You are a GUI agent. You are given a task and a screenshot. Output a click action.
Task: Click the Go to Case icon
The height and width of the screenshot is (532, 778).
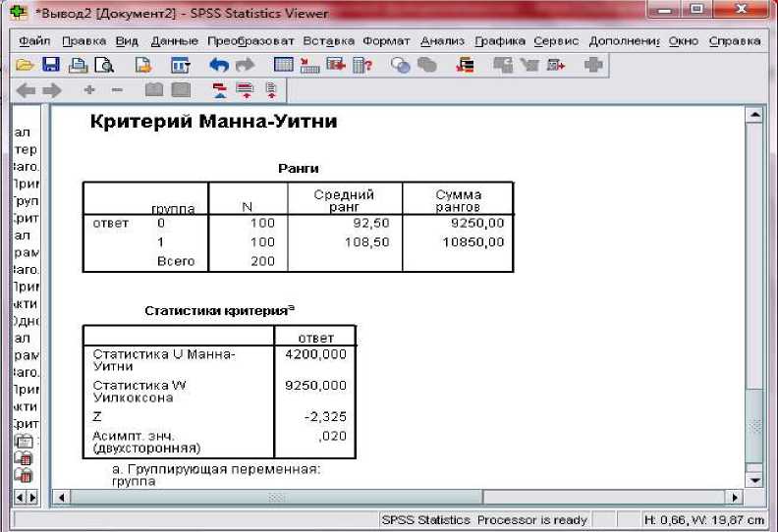pyautogui.click(x=309, y=65)
